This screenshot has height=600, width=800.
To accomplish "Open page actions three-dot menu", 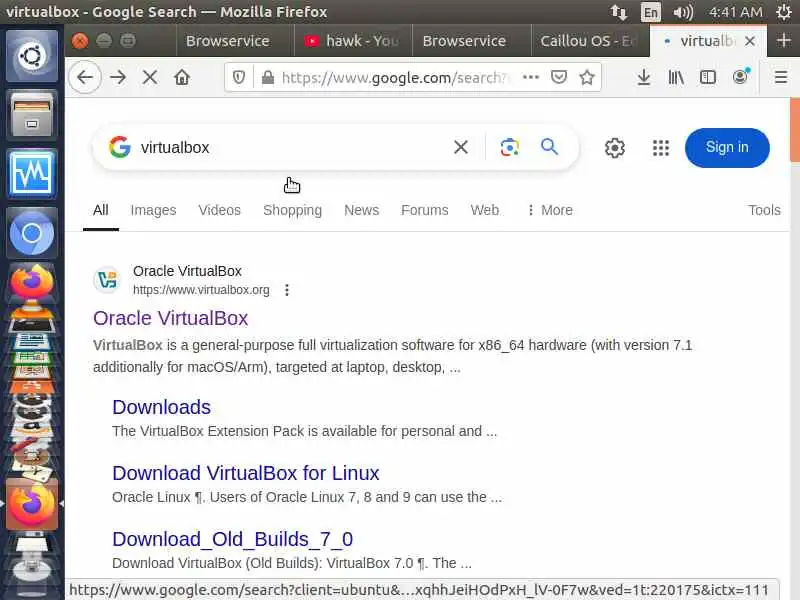I will pyautogui.click(x=531, y=77).
